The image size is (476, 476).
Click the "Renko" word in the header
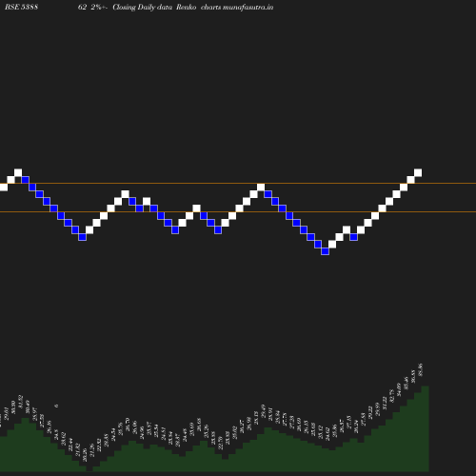[x=187, y=7]
